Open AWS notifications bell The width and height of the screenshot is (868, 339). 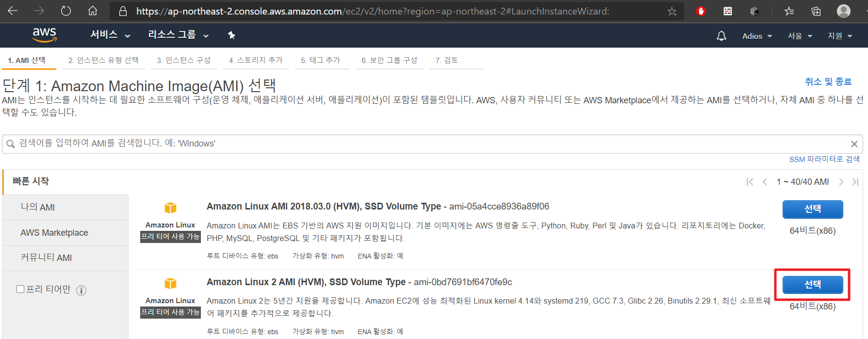pos(721,36)
